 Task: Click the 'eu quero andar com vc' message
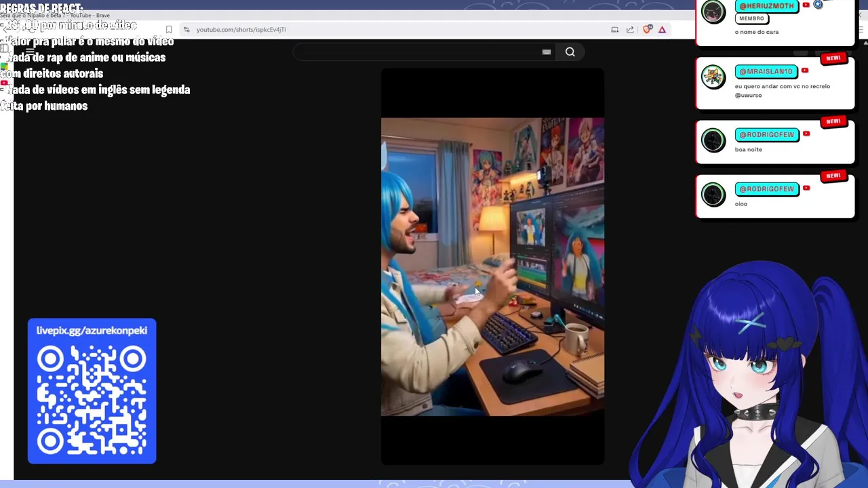(x=783, y=91)
